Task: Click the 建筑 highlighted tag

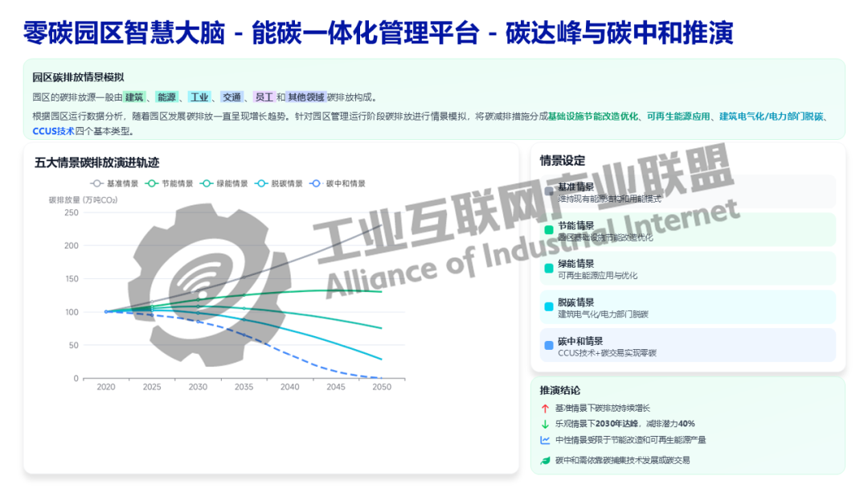Action: click(134, 97)
